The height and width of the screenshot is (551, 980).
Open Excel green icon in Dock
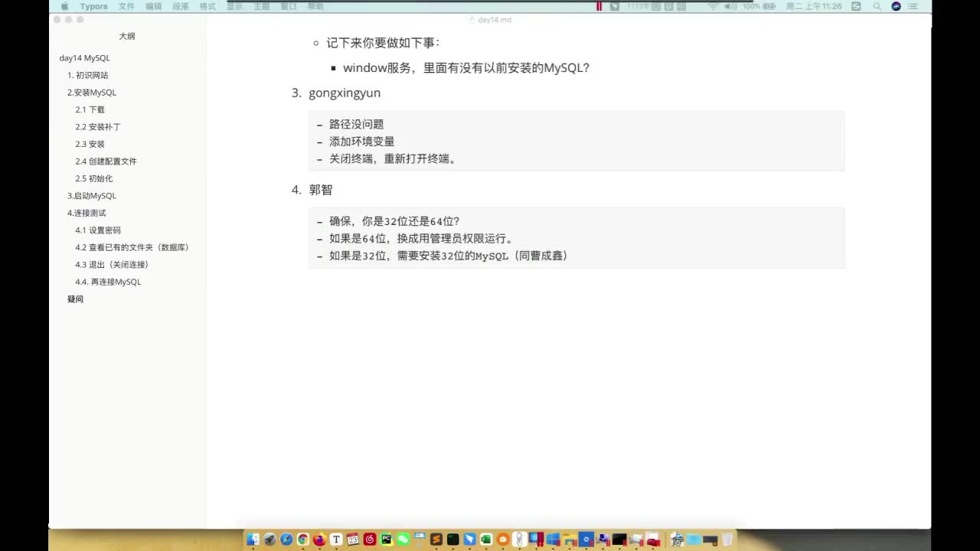(x=485, y=540)
